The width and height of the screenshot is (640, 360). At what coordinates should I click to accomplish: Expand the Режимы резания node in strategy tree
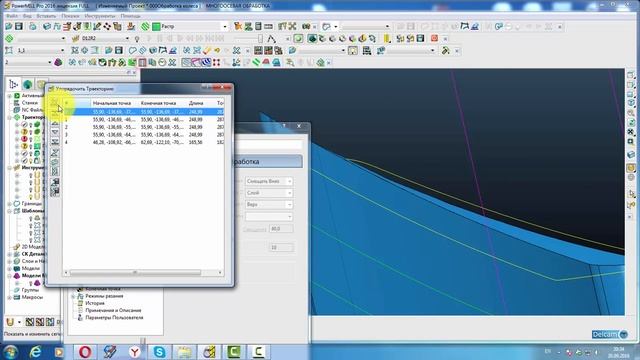(x=73, y=296)
